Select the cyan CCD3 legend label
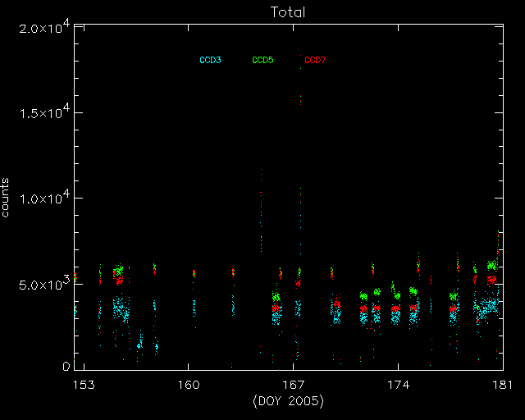 (210, 60)
